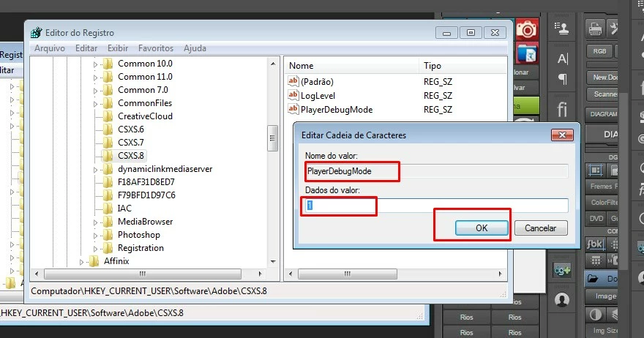This screenshot has height=338, width=644.
Task: Open the Paragraph panel pilcrow icon
Action: tap(563, 78)
